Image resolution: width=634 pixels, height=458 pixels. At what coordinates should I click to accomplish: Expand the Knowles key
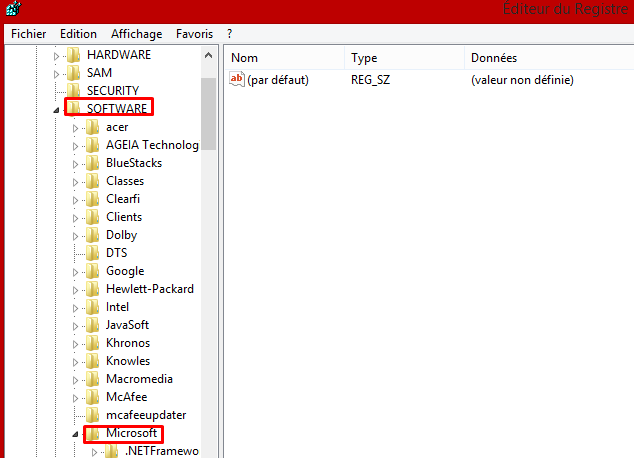click(75, 362)
